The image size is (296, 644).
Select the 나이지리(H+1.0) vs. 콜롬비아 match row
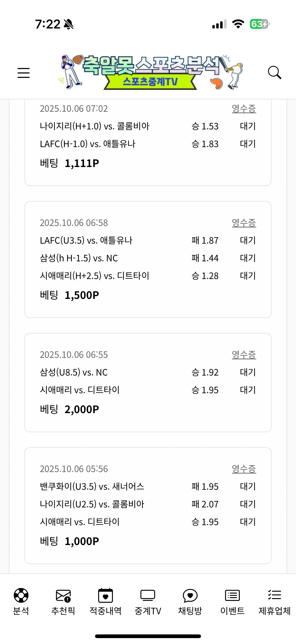[94, 126]
